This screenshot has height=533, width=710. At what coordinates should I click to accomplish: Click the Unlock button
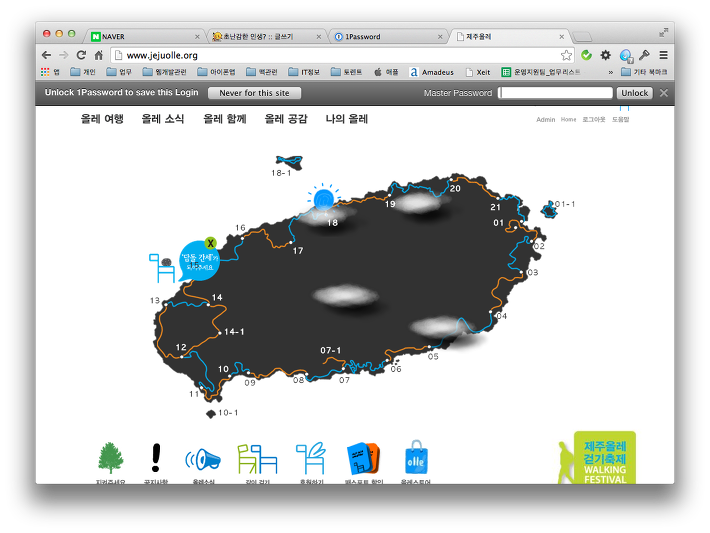(x=634, y=93)
